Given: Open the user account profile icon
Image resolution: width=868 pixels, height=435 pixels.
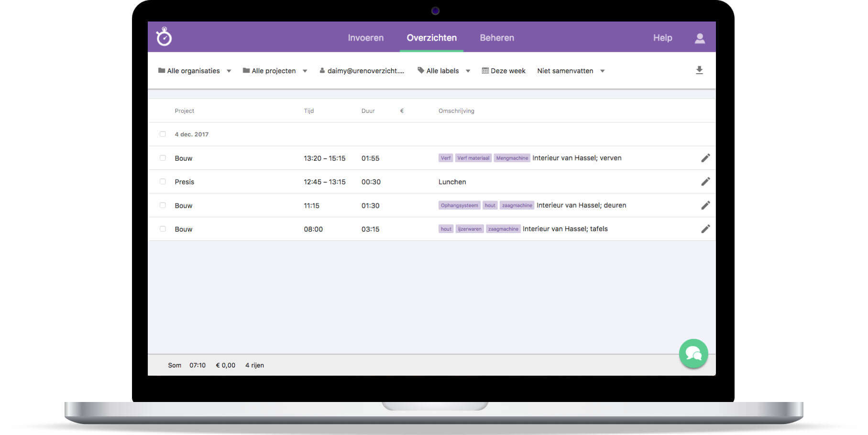Looking at the screenshot, I should pos(700,38).
